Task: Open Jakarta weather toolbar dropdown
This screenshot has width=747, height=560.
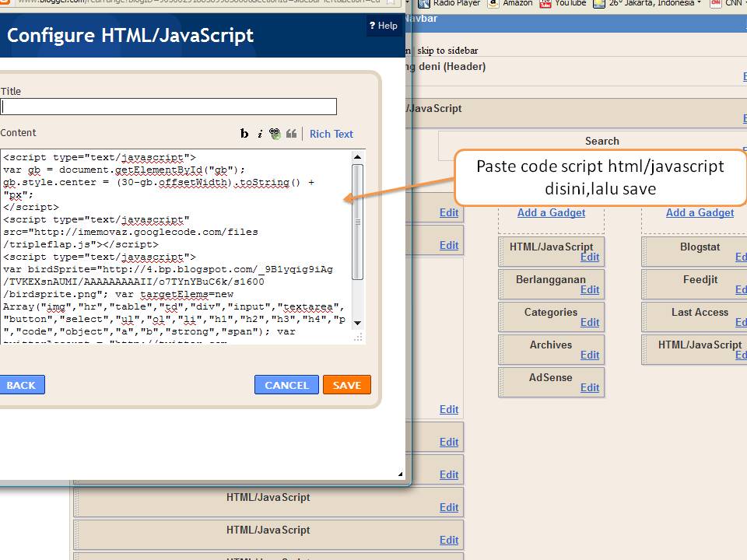Action: click(647, 3)
